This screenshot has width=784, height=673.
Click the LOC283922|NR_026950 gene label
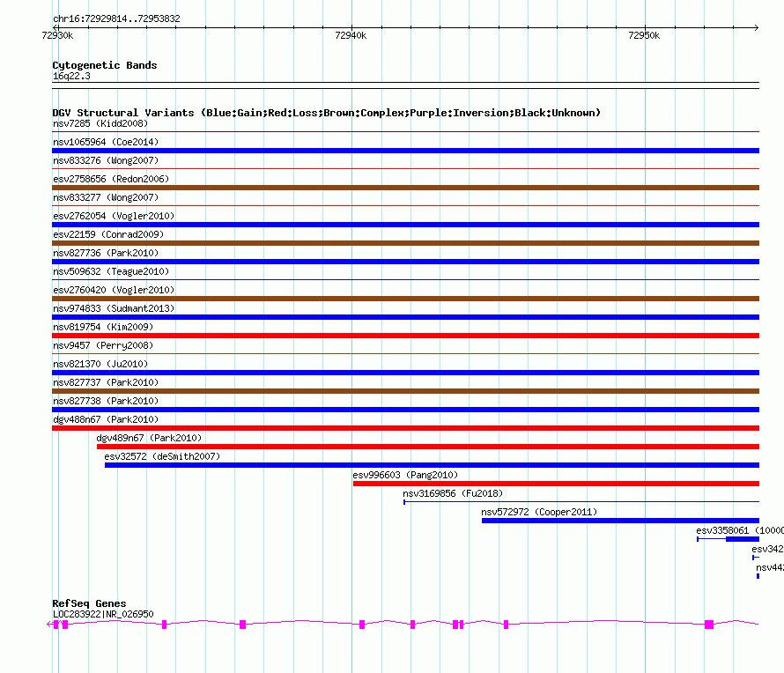pyautogui.click(x=103, y=614)
